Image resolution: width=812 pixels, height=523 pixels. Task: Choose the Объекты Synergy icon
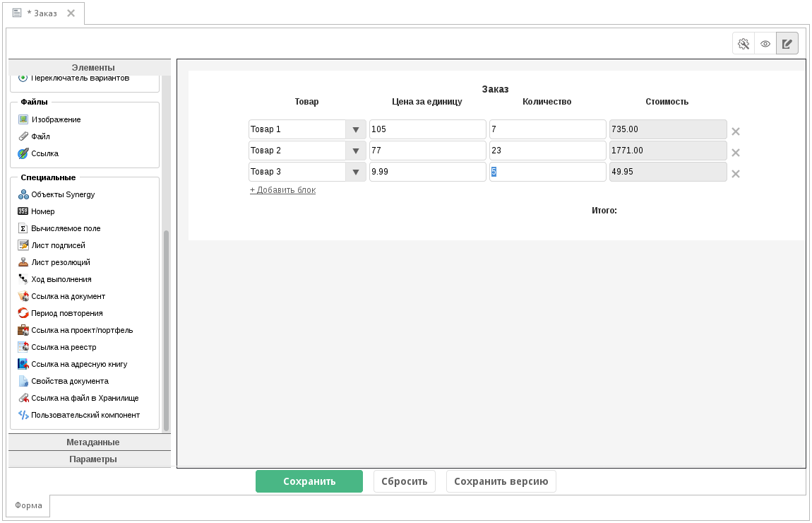point(23,194)
